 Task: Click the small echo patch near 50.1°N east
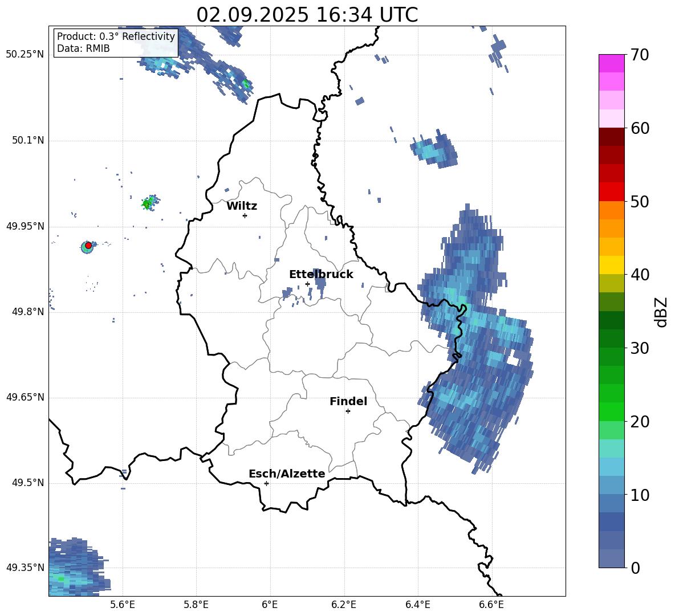coord(434,149)
